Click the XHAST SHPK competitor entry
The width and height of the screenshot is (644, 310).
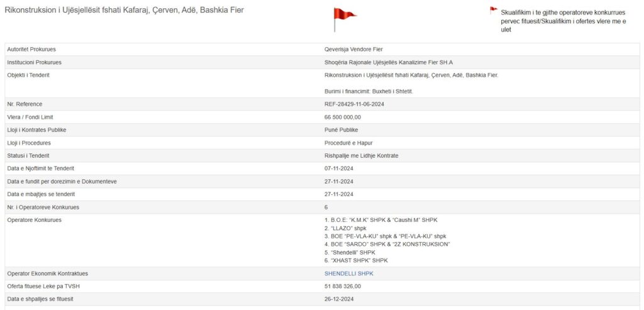356,260
